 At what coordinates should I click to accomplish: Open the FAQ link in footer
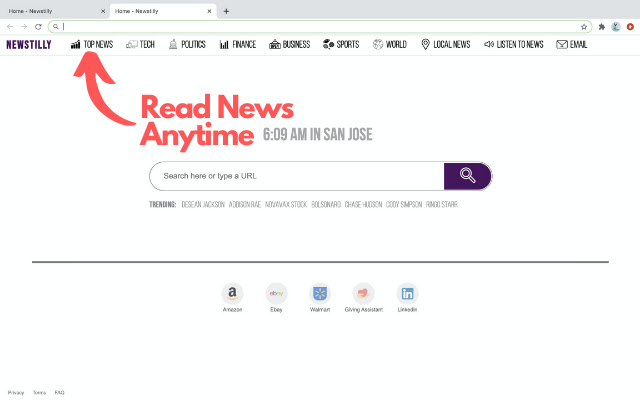(x=60, y=393)
